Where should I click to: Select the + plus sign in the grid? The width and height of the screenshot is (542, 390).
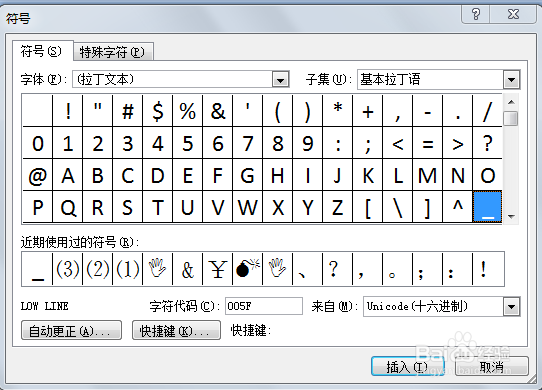[x=368, y=111]
